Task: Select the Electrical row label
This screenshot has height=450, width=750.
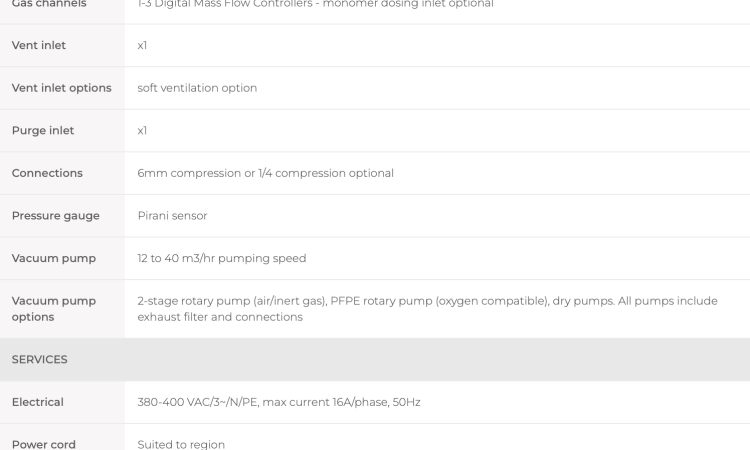Action: point(37,402)
